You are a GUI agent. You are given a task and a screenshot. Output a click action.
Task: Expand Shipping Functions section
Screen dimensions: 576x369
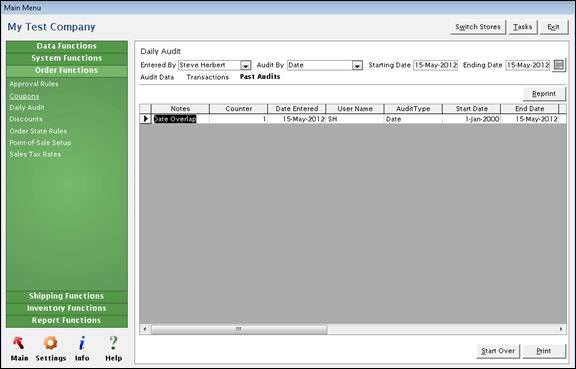(67, 296)
